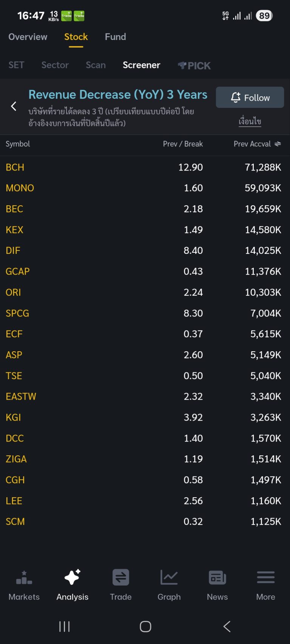Open the News newspaper icon
The width and height of the screenshot is (290, 644).
pyautogui.click(x=217, y=578)
